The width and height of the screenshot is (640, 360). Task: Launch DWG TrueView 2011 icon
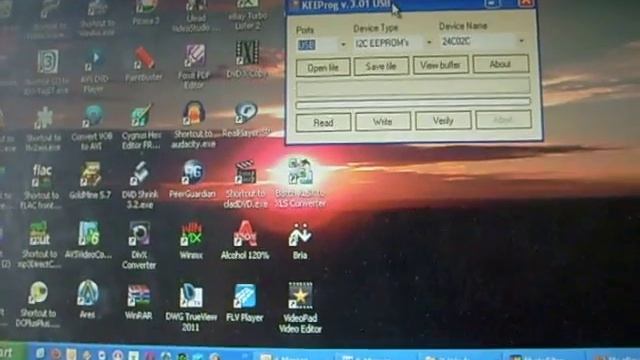click(191, 307)
